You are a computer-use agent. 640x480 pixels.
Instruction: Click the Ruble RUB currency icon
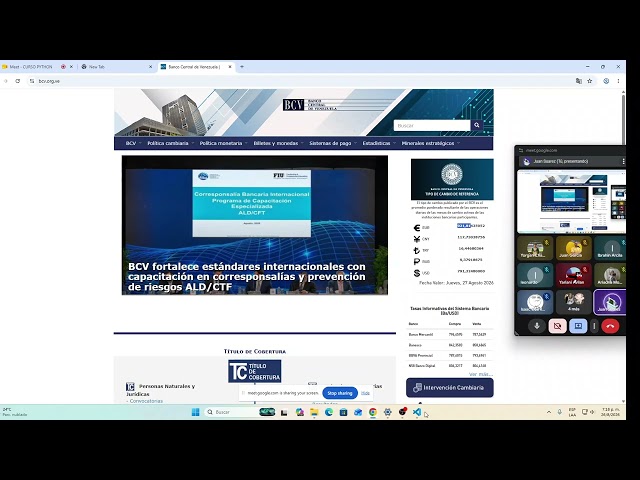coord(417,262)
